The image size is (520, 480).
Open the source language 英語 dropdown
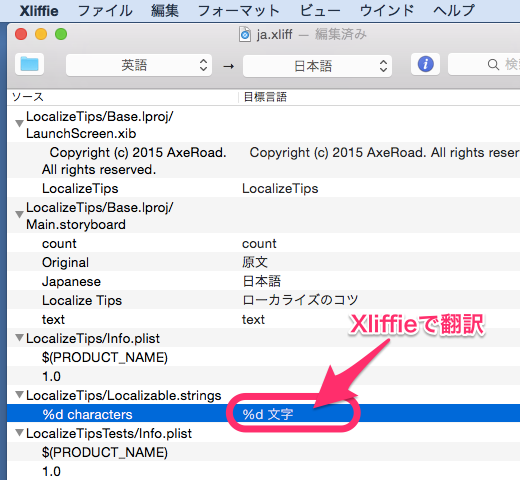[x=139, y=65]
